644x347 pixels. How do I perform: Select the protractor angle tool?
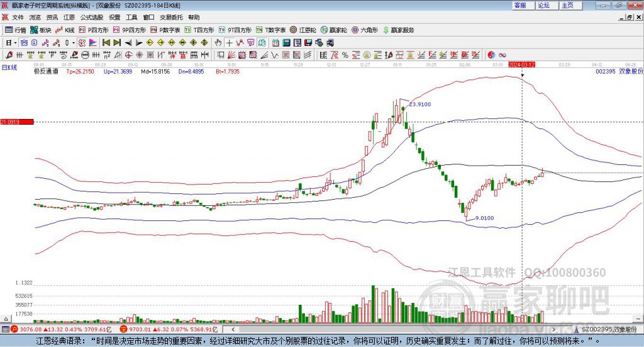pyautogui.click(x=118, y=55)
